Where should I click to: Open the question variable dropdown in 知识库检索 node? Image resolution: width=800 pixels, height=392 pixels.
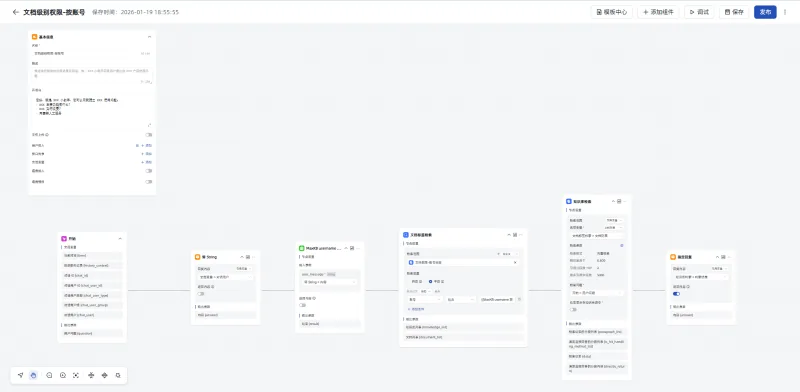(x=596, y=293)
